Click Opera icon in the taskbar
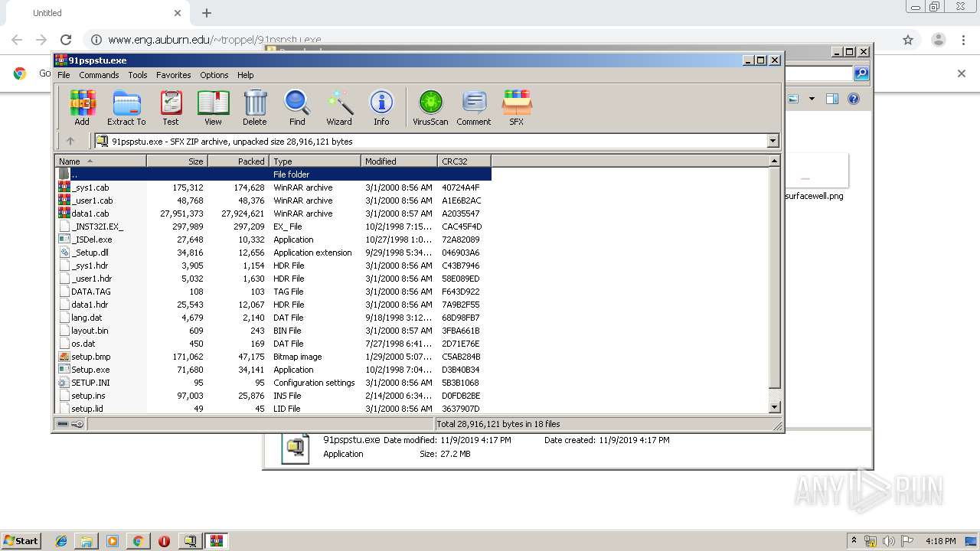Image resolution: width=980 pixels, height=551 pixels. click(x=164, y=541)
